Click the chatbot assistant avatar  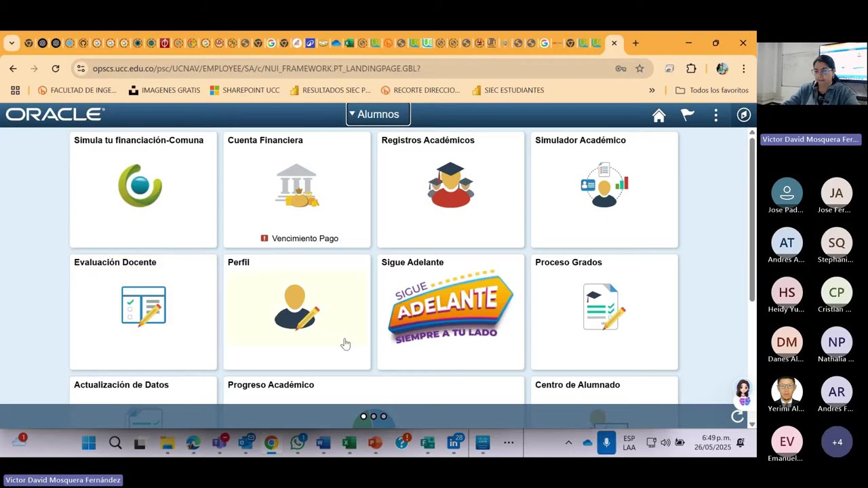click(x=743, y=393)
